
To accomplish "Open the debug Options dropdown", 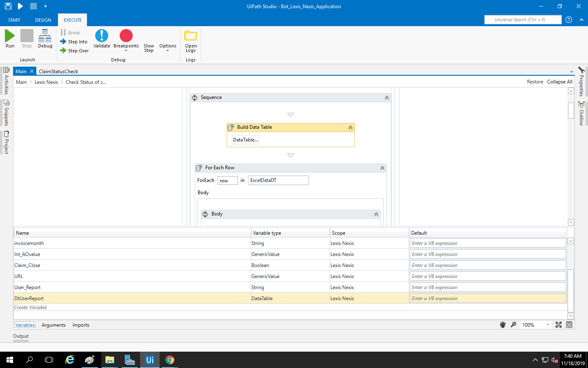I will (168, 47).
